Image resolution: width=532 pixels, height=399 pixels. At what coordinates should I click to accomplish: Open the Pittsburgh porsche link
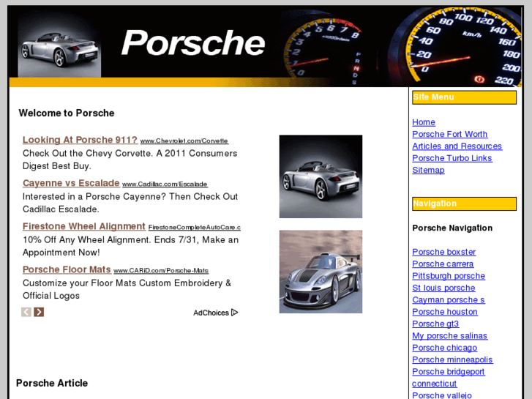(x=449, y=276)
